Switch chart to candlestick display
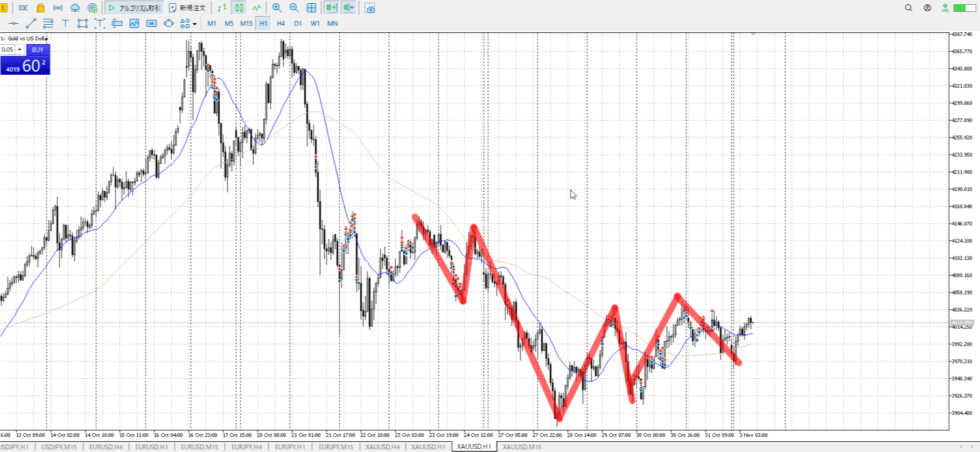Screen dimensions: 980x452 click(239, 8)
